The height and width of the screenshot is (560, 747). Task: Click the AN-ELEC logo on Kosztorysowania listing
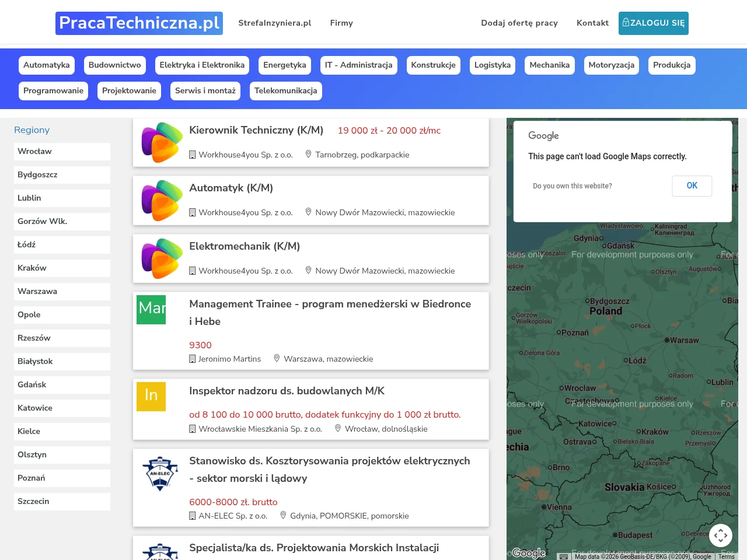(x=160, y=474)
